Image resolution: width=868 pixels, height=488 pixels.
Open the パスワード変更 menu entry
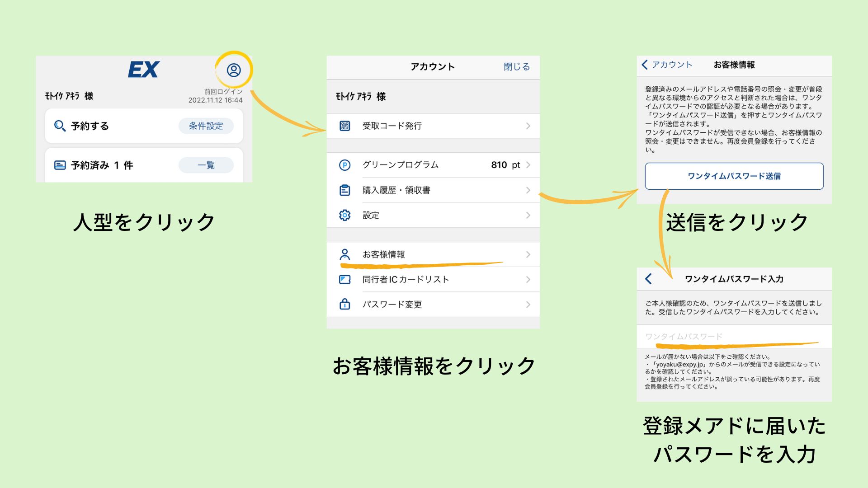pos(392,305)
